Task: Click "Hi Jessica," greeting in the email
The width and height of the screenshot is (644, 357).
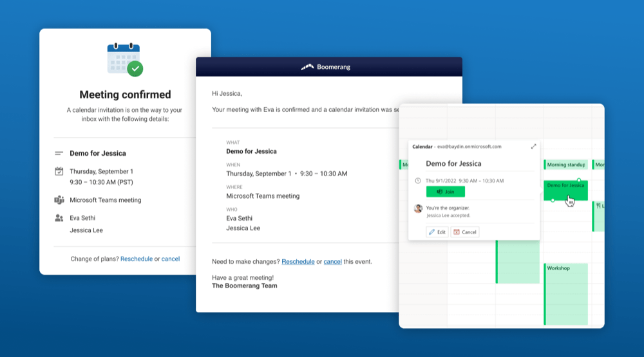Action: pyautogui.click(x=227, y=93)
